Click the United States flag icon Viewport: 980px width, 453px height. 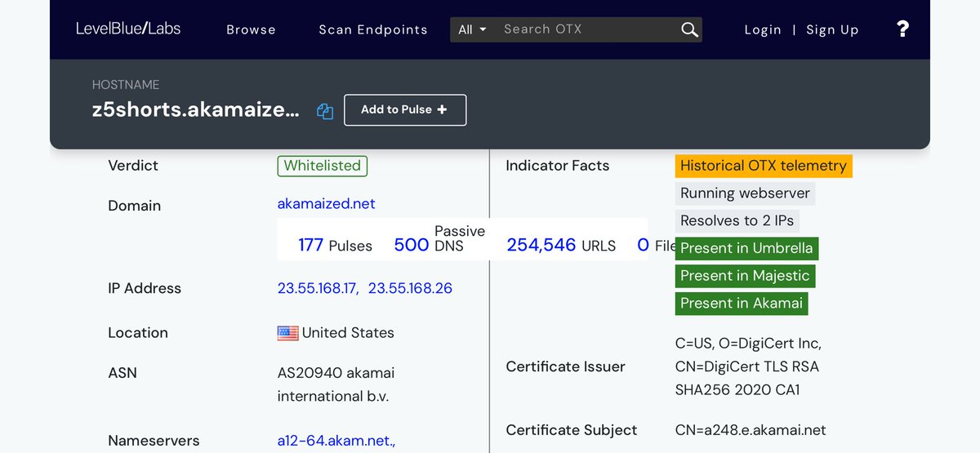pyautogui.click(x=287, y=333)
